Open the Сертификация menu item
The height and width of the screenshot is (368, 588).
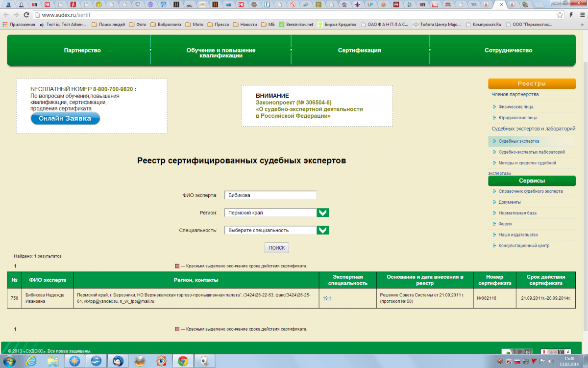pos(359,50)
